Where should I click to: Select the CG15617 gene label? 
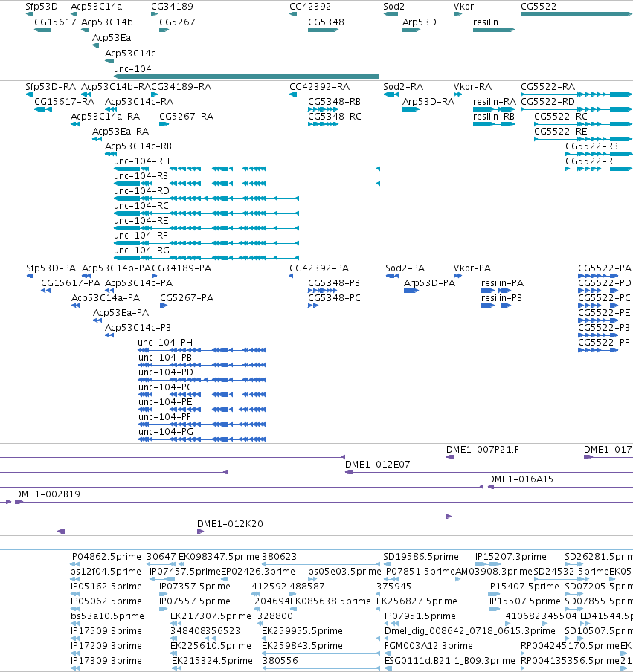click(x=55, y=22)
